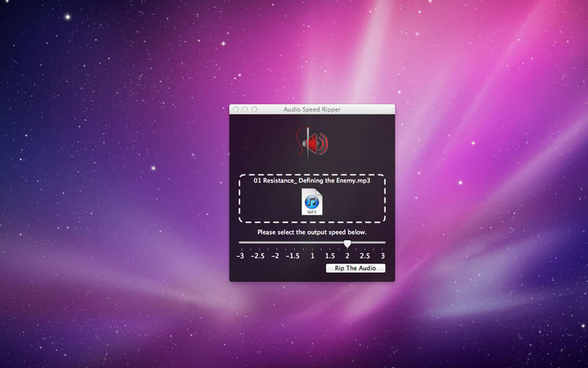The height and width of the screenshot is (368, 588).
Task: Set output speed to 1 on slider
Action: coord(312,244)
